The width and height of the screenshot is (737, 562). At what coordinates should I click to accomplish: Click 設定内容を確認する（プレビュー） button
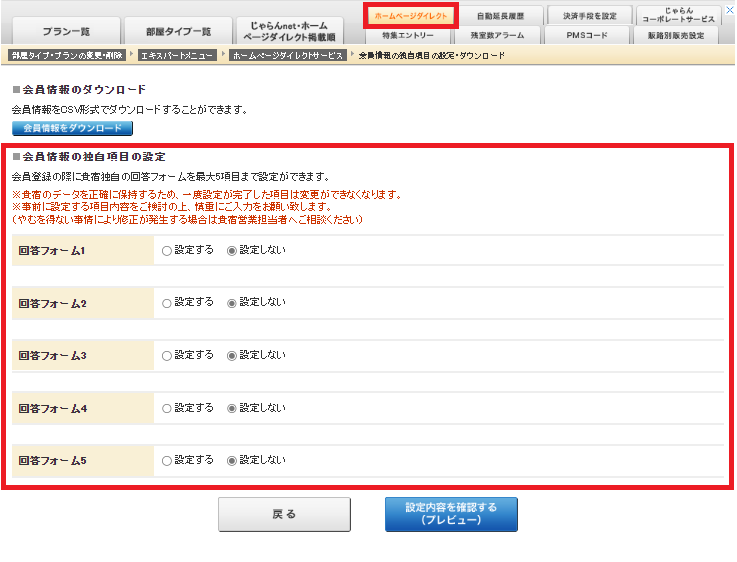[451, 514]
